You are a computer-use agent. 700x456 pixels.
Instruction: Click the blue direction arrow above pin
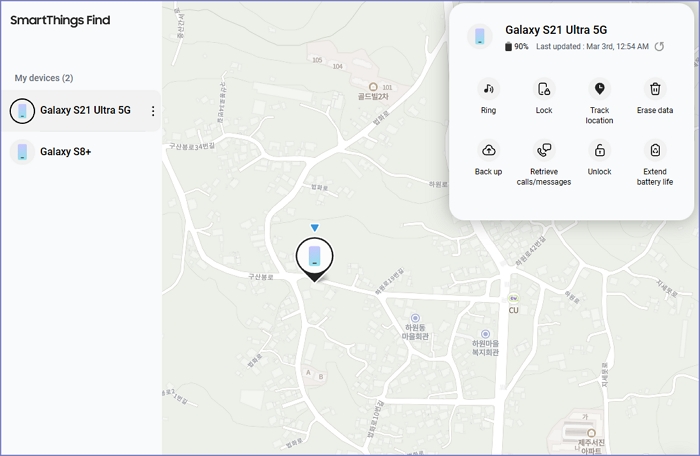pyautogui.click(x=315, y=228)
